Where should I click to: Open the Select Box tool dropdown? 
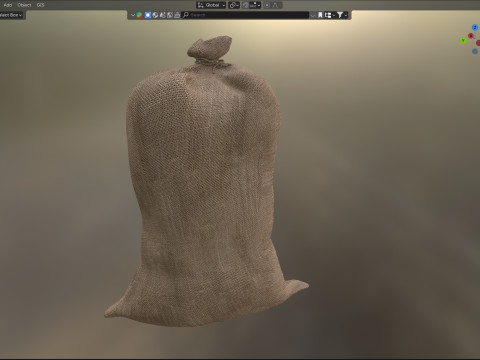[x=11, y=15]
